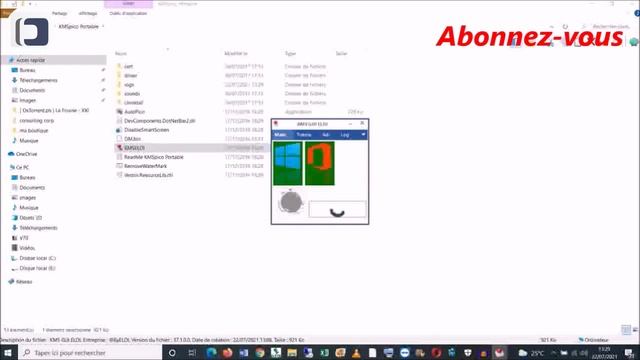Sort by the Type column header

tap(290, 53)
